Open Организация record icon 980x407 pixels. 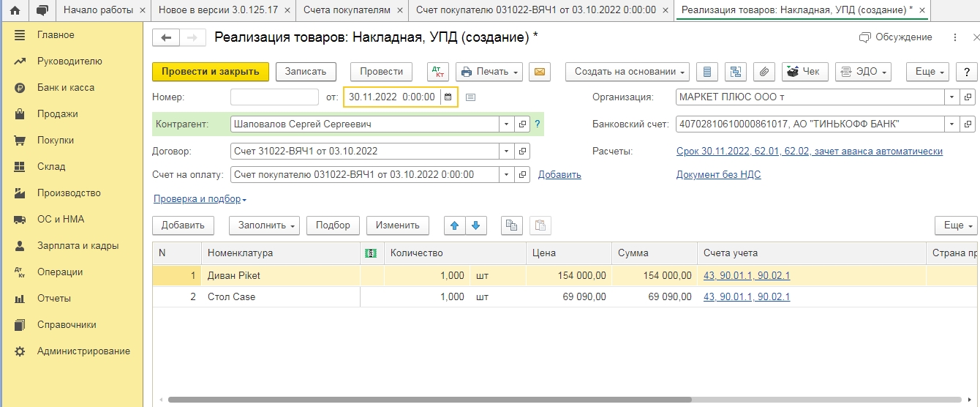(x=968, y=97)
